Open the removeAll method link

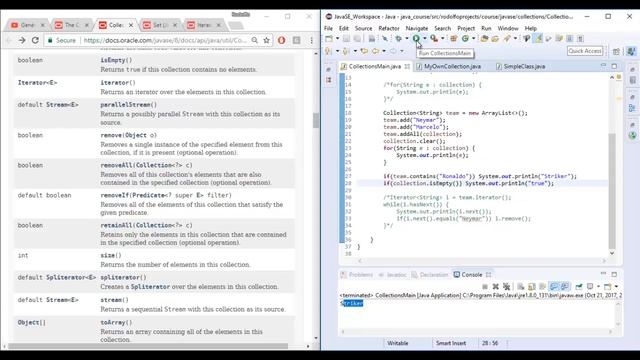tap(118, 165)
